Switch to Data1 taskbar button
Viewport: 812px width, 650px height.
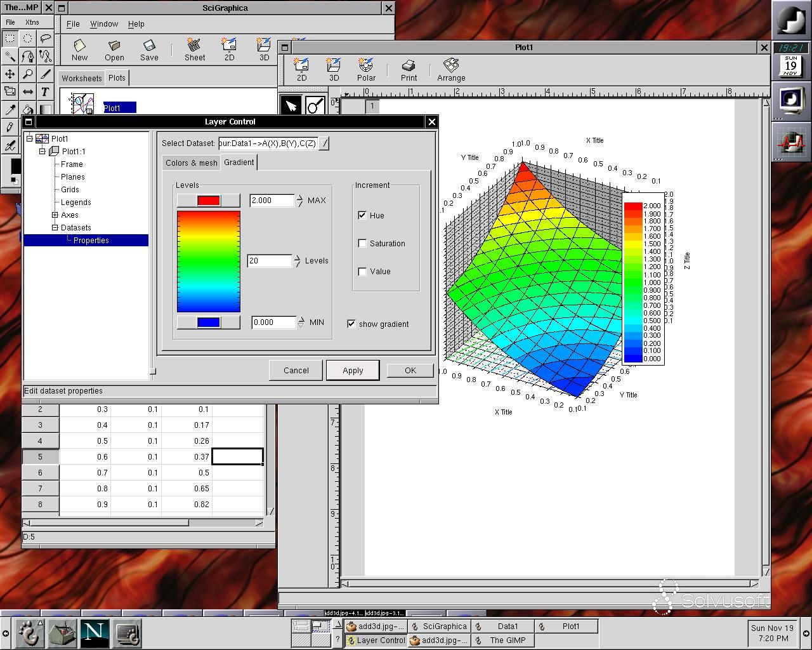click(503, 626)
